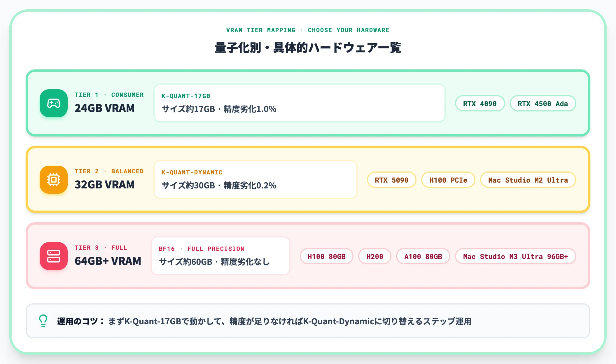Click the 24GB VRAM heading
This screenshot has height=364, width=616.
(x=105, y=108)
